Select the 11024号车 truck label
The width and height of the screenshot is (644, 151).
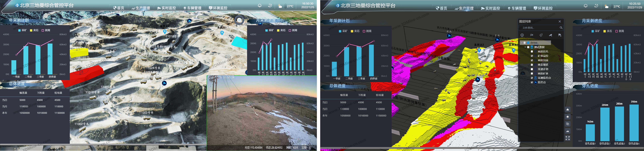point(153,68)
